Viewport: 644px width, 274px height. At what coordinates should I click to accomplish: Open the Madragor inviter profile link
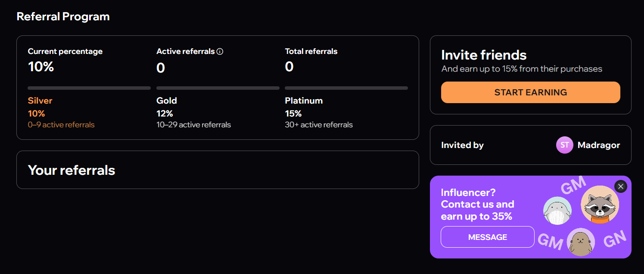(x=598, y=145)
